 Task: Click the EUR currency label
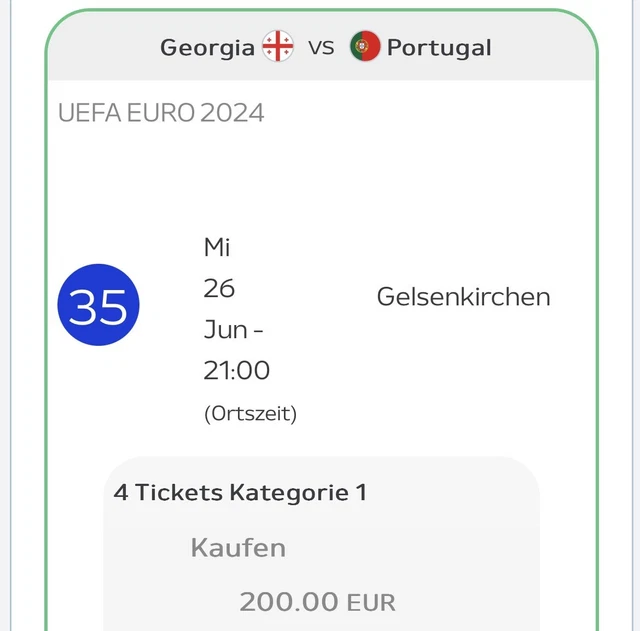pos(371,603)
